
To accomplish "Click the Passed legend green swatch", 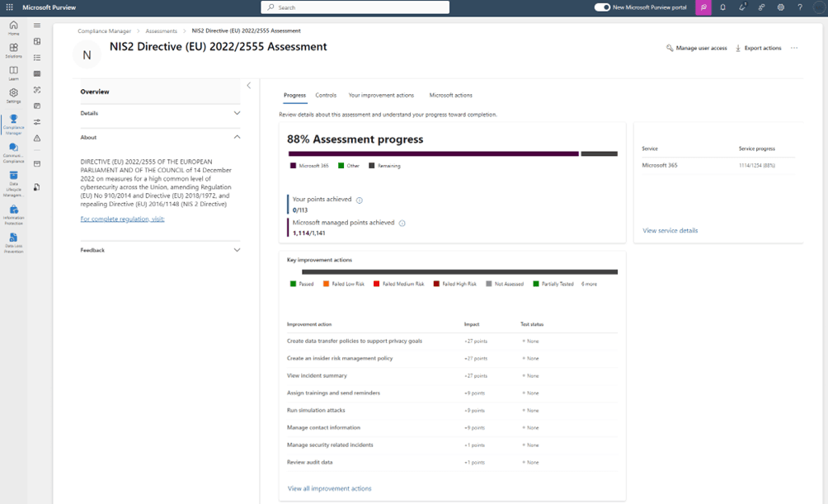I will 293,285.
